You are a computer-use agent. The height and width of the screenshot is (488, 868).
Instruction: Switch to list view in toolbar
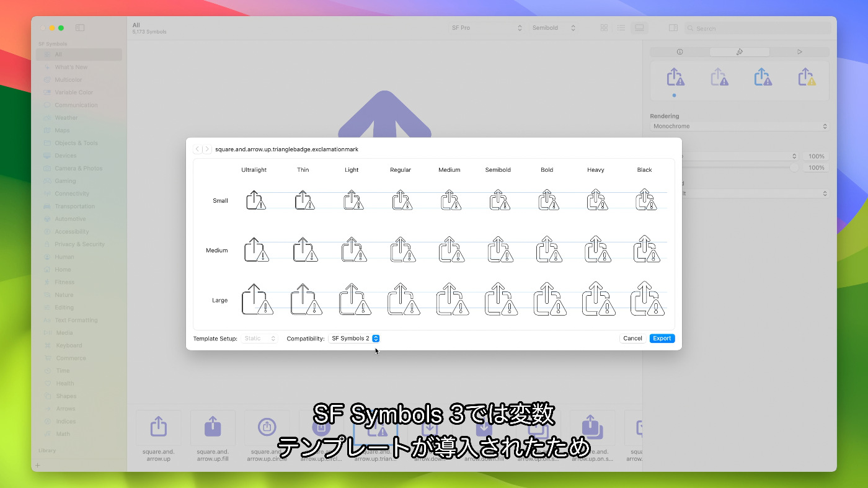click(x=621, y=28)
